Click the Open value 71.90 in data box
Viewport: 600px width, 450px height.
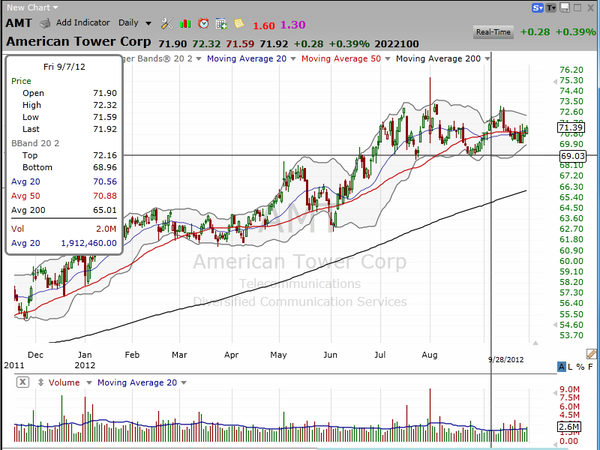(x=105, y=93)
